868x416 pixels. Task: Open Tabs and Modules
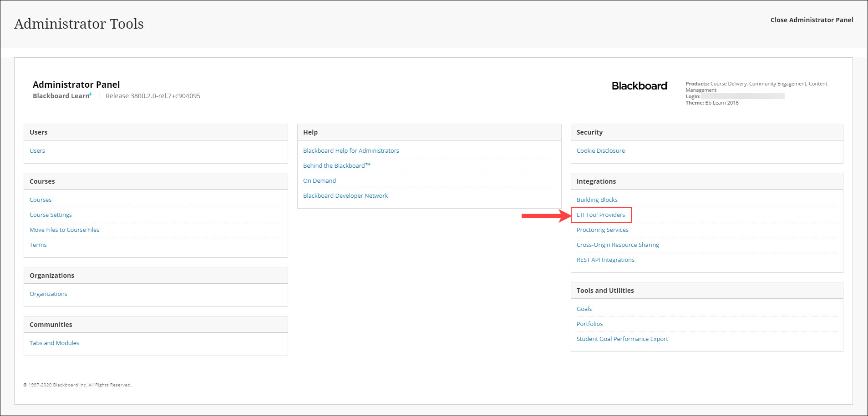click(54, 343)
